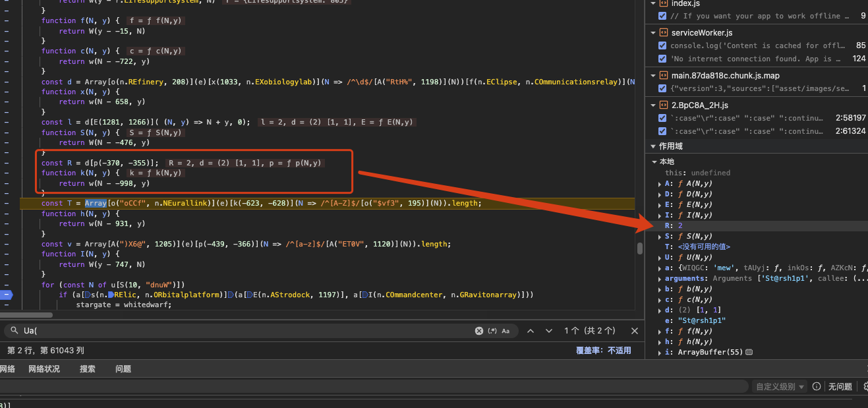868x408 pixels.
Task: Toggle regular expression search mode
Action: [x=492, y=331]
